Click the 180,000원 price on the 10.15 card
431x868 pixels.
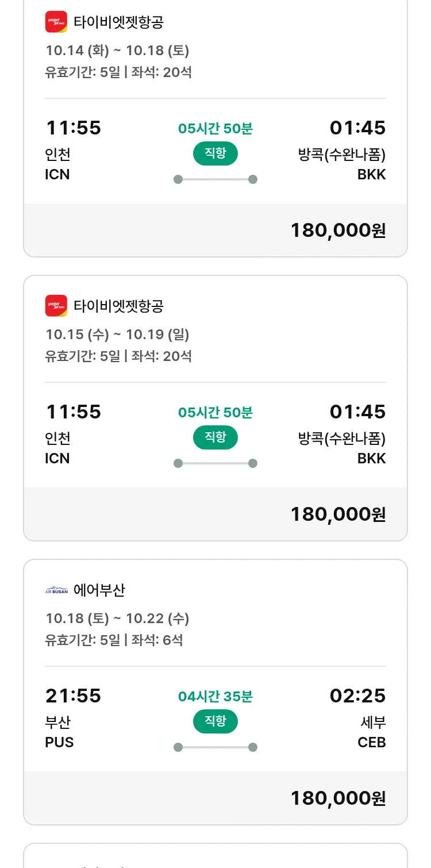click(338, 514)
